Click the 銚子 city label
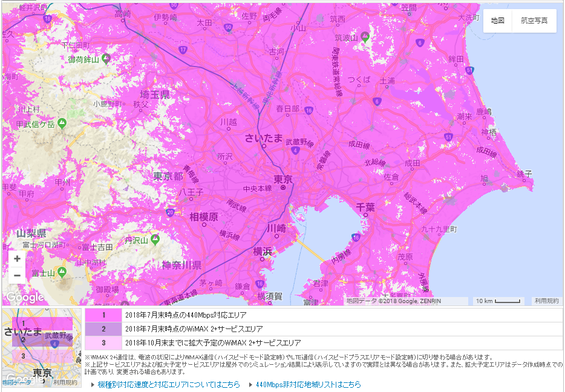 pyautogui.click(x=524, y=174)
